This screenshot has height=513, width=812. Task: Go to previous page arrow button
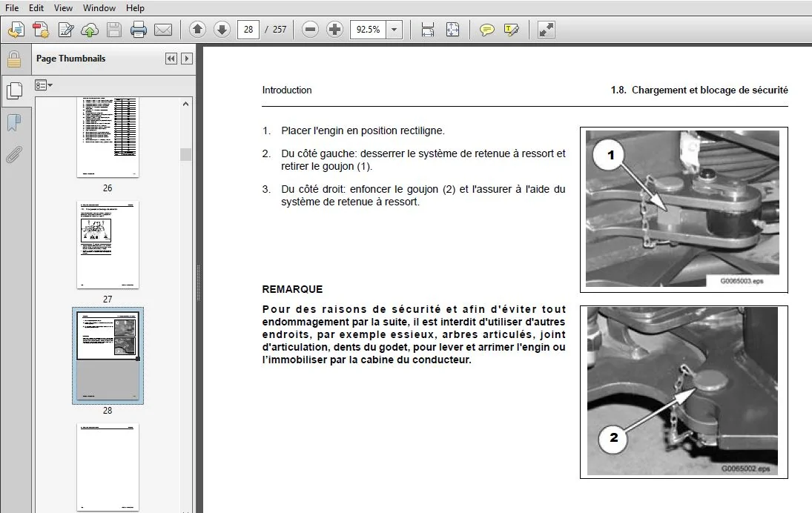click(x=197, y=30)
